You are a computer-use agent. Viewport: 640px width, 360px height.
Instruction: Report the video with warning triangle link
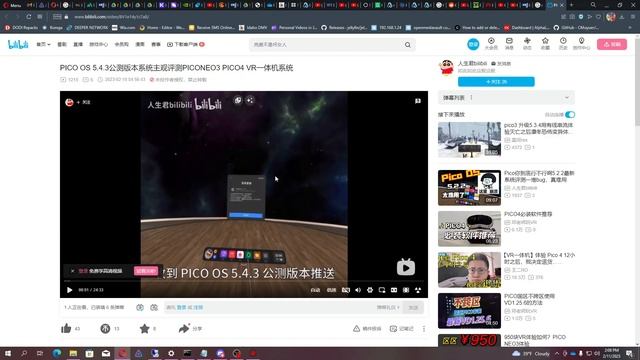click(x=367, y=329)
